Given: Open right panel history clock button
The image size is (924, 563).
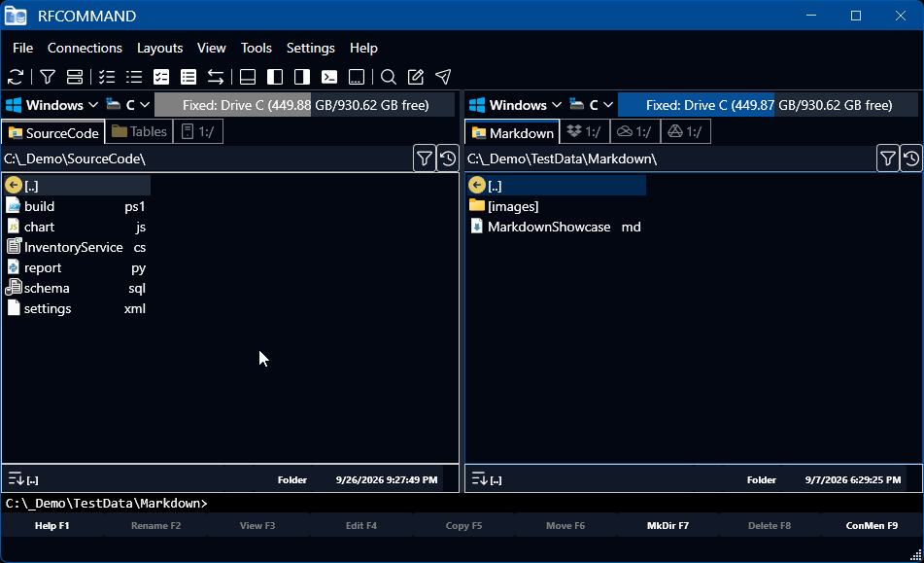Looking at the screenshot, I should pos(911,158).
